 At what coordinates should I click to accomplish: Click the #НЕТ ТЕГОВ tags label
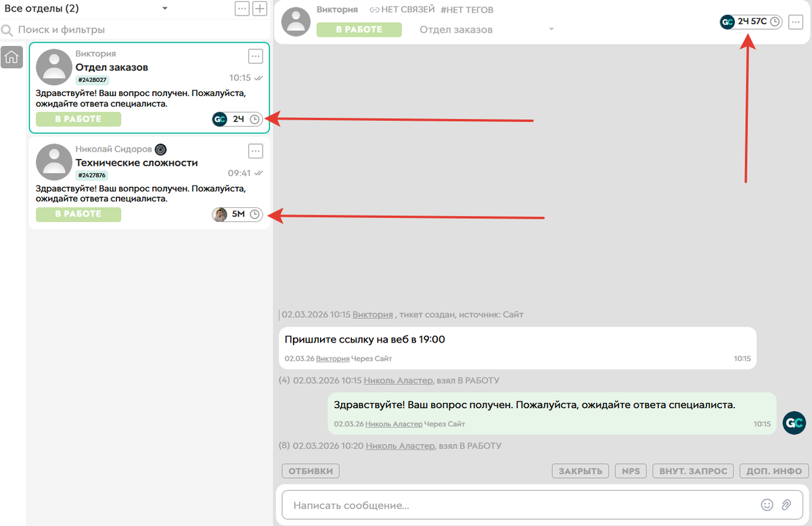point(467,10)
